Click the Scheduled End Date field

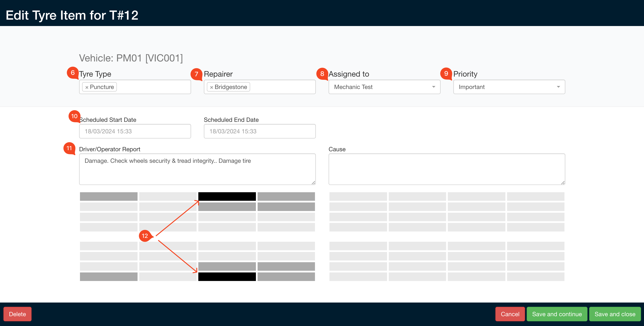pos(260,131)
